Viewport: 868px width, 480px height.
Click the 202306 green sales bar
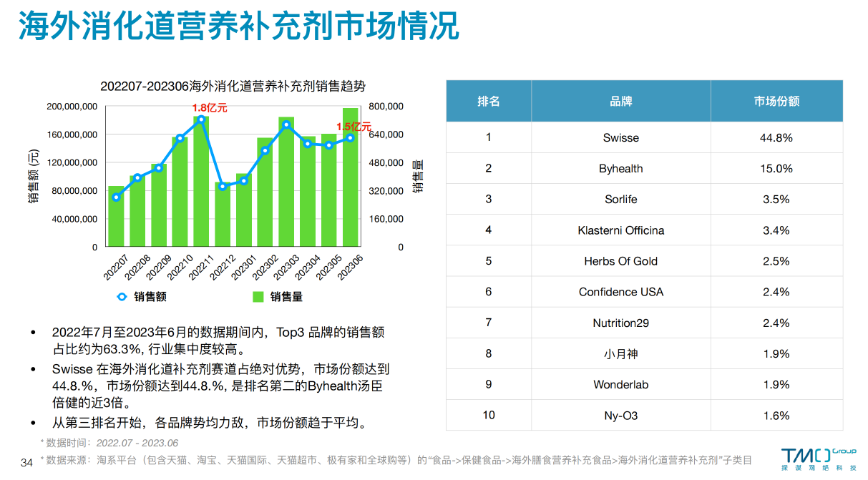tap(351, 177)
